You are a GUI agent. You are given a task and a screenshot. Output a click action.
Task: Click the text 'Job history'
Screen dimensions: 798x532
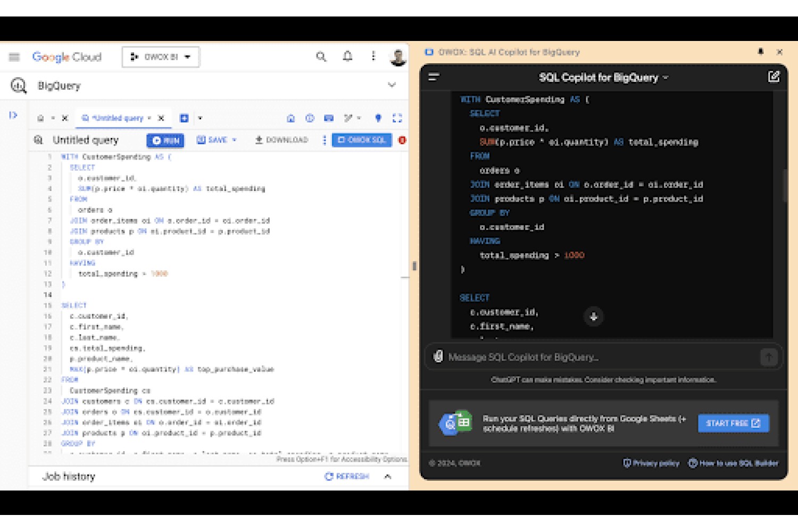pyautogui.click(x=69, y=477)
